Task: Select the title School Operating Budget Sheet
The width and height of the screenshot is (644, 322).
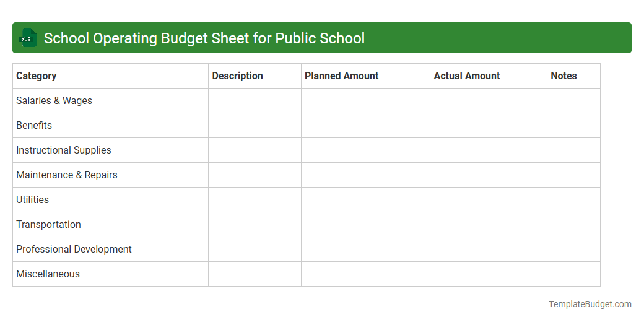Action: click(x=204, y=38)
